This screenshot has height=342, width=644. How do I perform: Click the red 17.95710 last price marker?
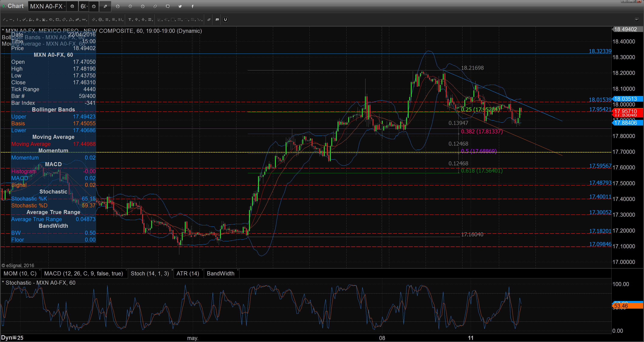click(x=627, y=111)
